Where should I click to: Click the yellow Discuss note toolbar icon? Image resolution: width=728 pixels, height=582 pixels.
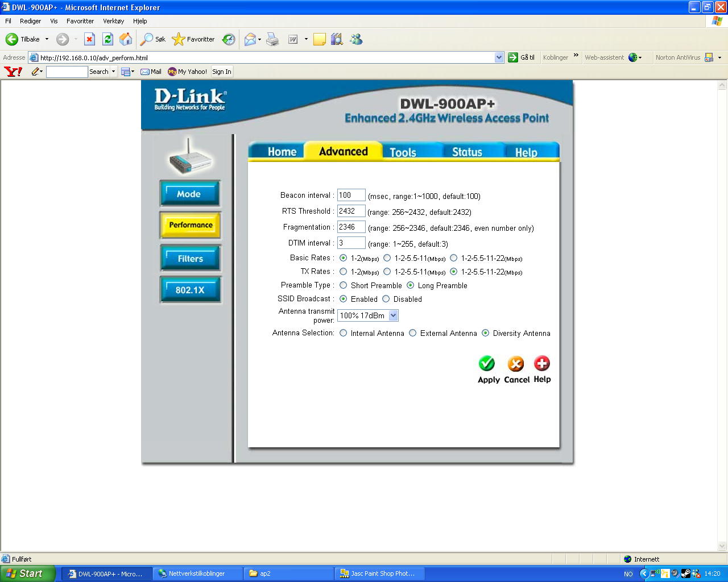tap(320, 39)
